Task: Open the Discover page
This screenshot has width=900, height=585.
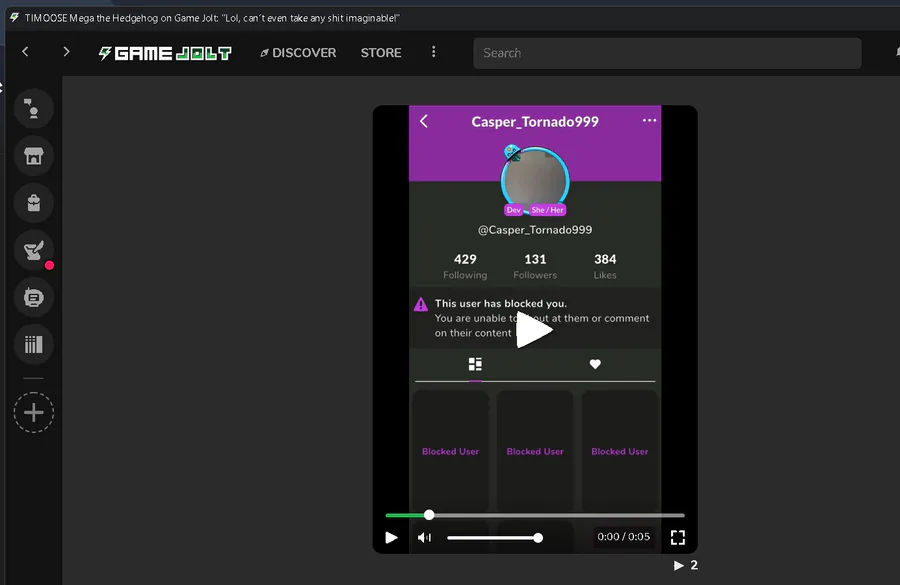Action: [298, 53]
